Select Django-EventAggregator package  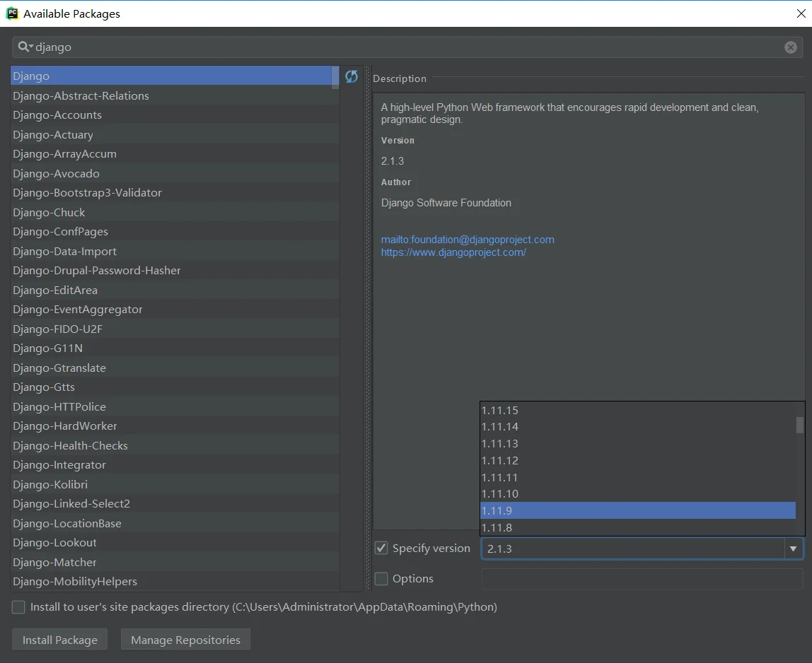(175, 309)
